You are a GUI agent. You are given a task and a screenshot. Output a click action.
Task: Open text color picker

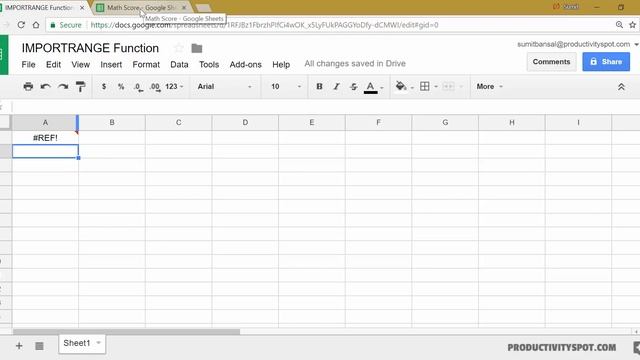371,87
